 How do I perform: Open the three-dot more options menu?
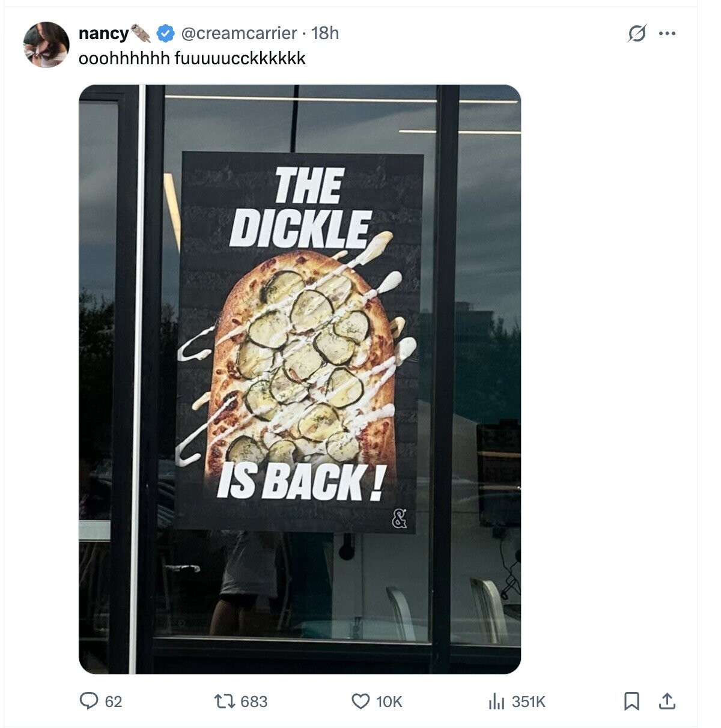pos(667,34)
